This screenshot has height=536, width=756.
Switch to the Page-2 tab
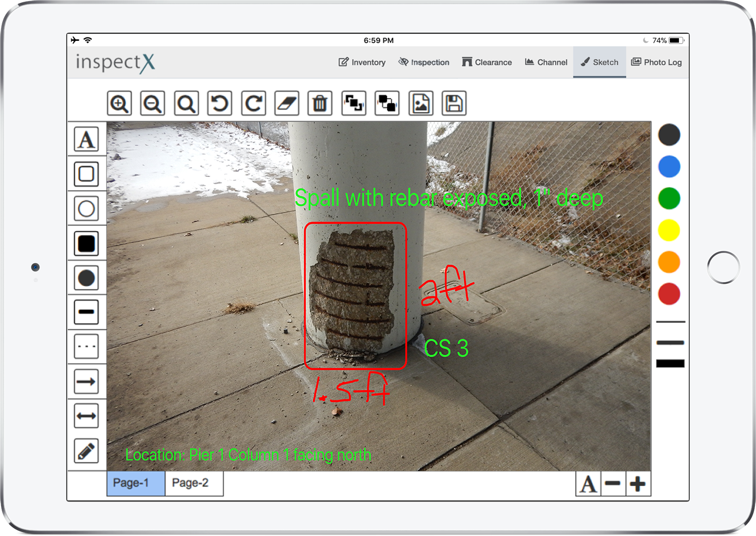194,483
